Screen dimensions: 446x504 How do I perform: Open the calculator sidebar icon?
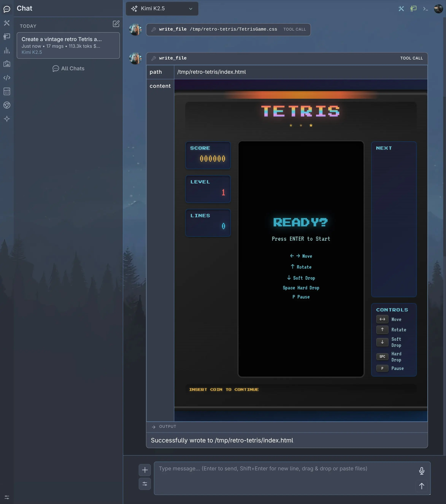point(7,91)
